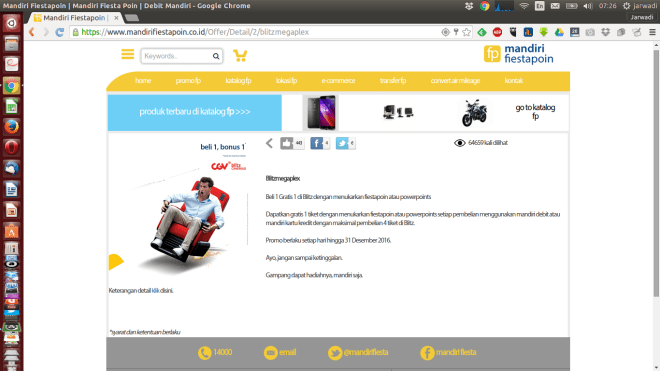The width and height of the screenshot is (660, 371).
Task: Click the smartphone product thumbnail
Action: (321, 112)
